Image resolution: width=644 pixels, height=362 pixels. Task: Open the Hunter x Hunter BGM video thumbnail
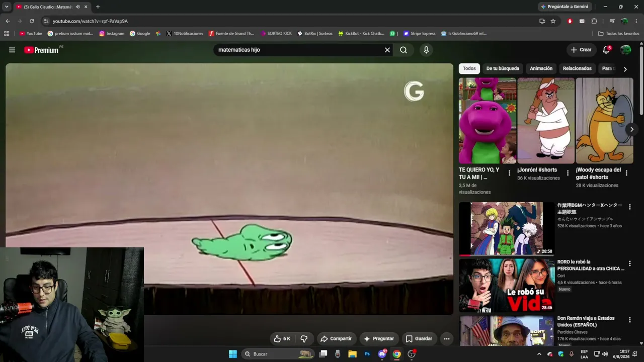pos(507,229)
